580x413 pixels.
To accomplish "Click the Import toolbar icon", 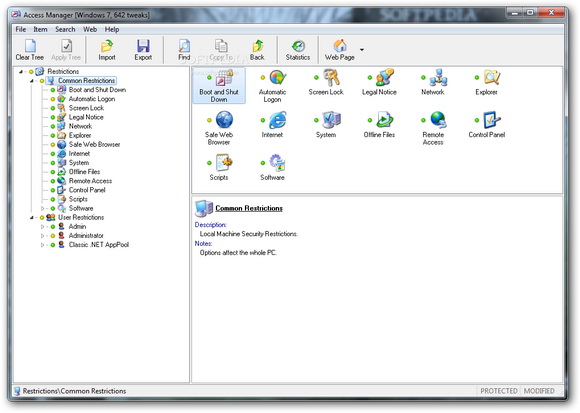I will click(107, 46).
